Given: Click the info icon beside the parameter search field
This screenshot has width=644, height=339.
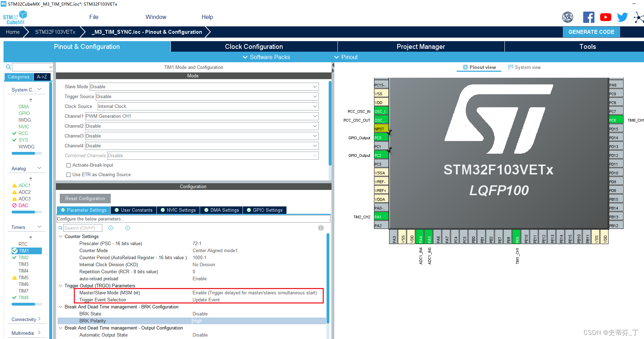Looking at the screenshot, I should tap(321, 228).
